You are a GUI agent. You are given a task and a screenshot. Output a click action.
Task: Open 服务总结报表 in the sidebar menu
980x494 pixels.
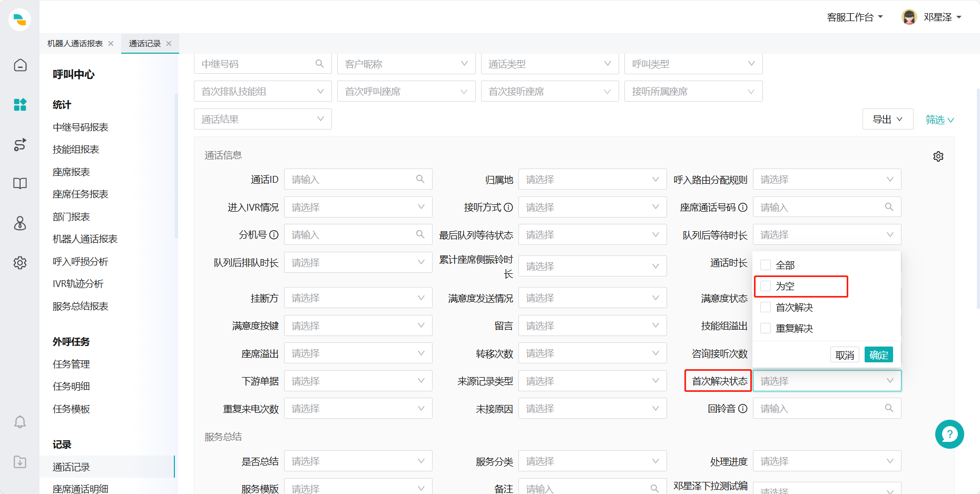pyautogui.click(x=80, y=307)
